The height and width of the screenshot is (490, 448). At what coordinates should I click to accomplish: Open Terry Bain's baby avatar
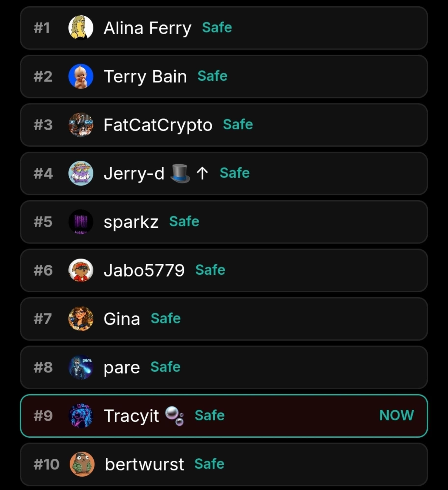coord(81,76)
